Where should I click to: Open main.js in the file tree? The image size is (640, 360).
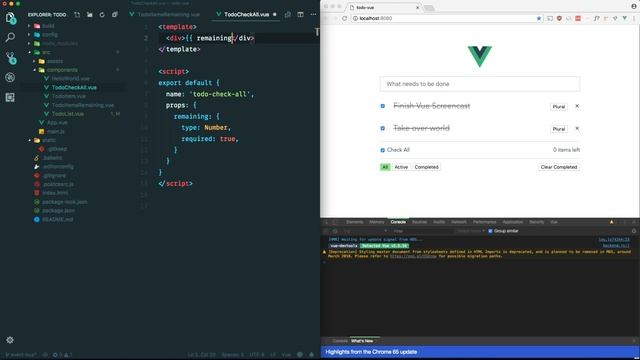coord(56,131)
